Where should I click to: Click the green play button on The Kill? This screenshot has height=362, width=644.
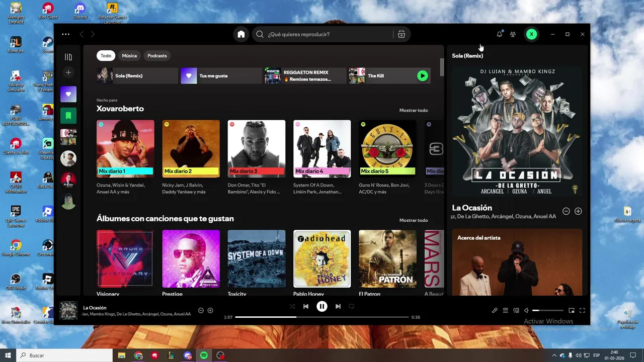(x=423, y=76)
